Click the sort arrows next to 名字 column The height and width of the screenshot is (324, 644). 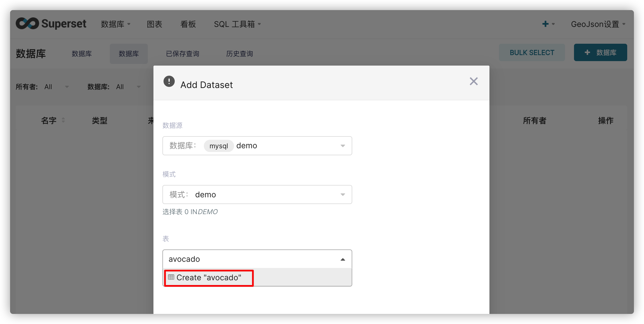(63, 120)
